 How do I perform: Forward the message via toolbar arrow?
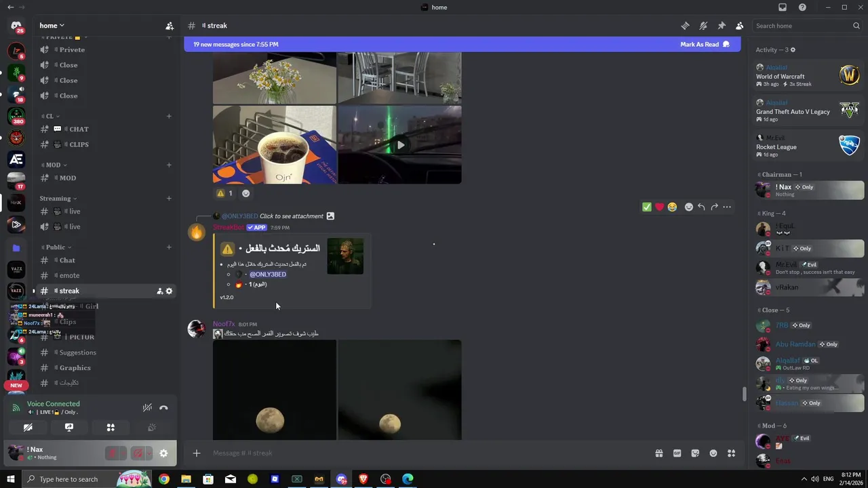(714, 207)
